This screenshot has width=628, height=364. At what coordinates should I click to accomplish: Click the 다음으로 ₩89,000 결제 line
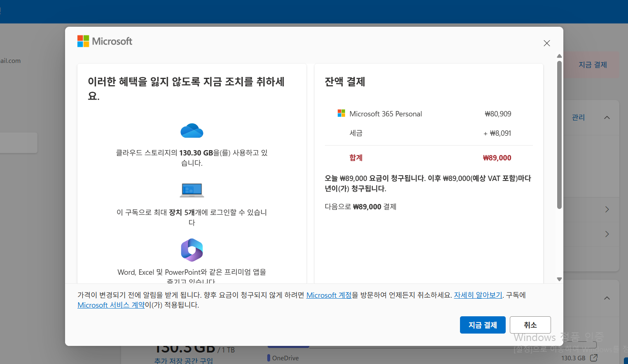(360, 206)
